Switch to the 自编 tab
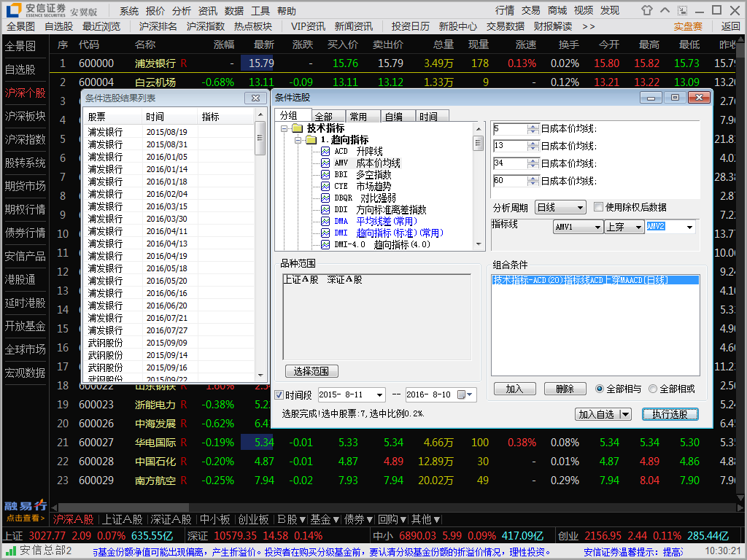This screenshot has width=747, height=560. 398,117
